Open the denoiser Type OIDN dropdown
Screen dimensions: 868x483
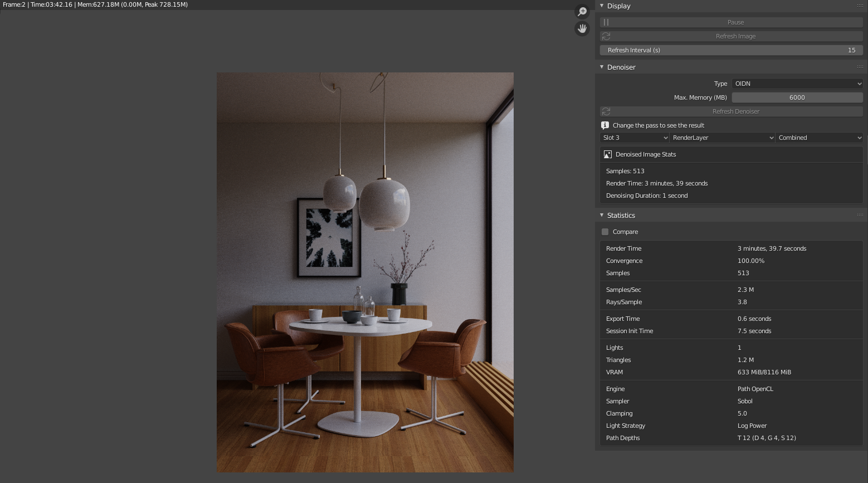pyautogui.click(x=797, y=84)
